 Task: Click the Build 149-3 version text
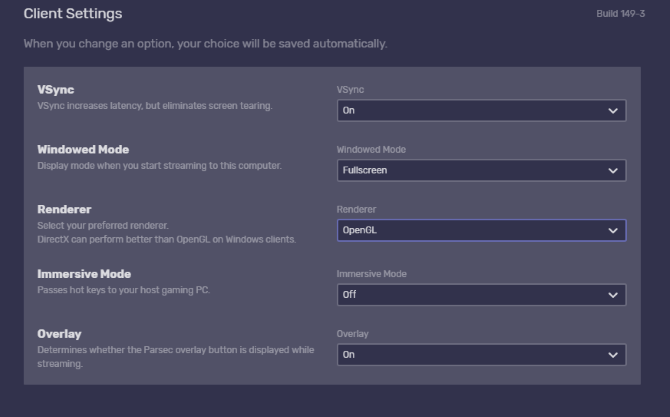click(622, 14)
